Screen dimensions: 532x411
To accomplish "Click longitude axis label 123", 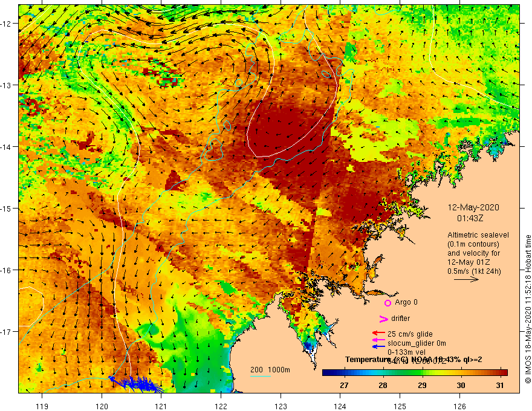I will [281, 406].
